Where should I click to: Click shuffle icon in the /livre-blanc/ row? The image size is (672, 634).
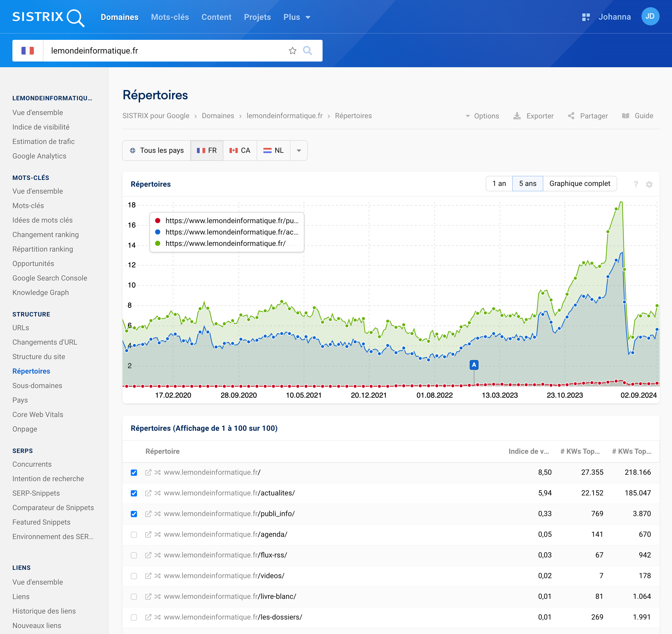(157, 597)
